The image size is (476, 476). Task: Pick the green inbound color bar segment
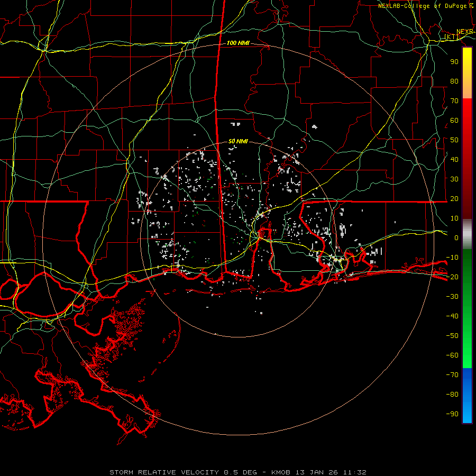click(467, 308)
